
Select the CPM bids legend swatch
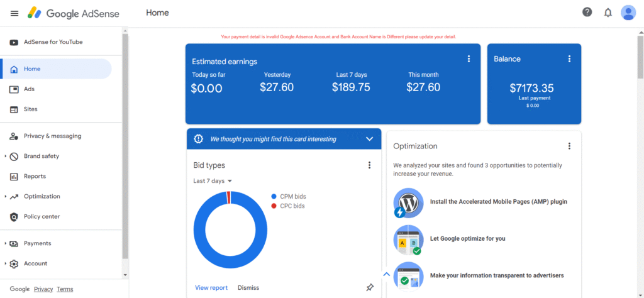click(274, 197)
